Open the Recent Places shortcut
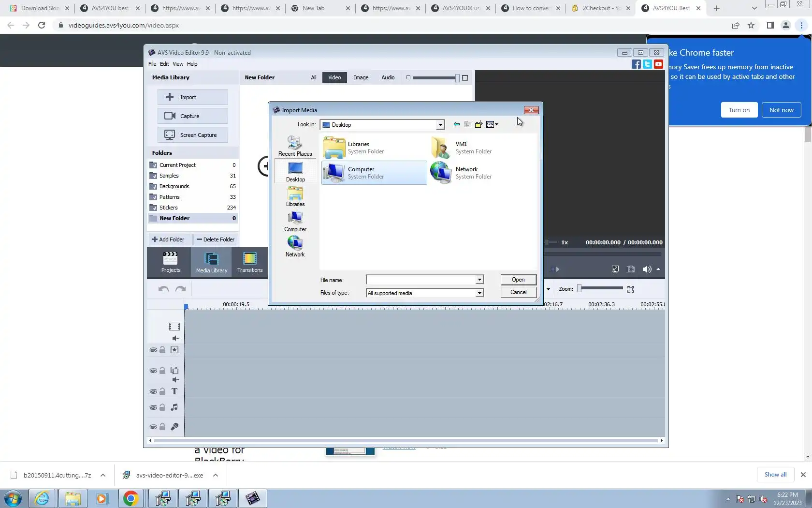The height and width of the screenshot is (508, 812). [x=295, y=146]
